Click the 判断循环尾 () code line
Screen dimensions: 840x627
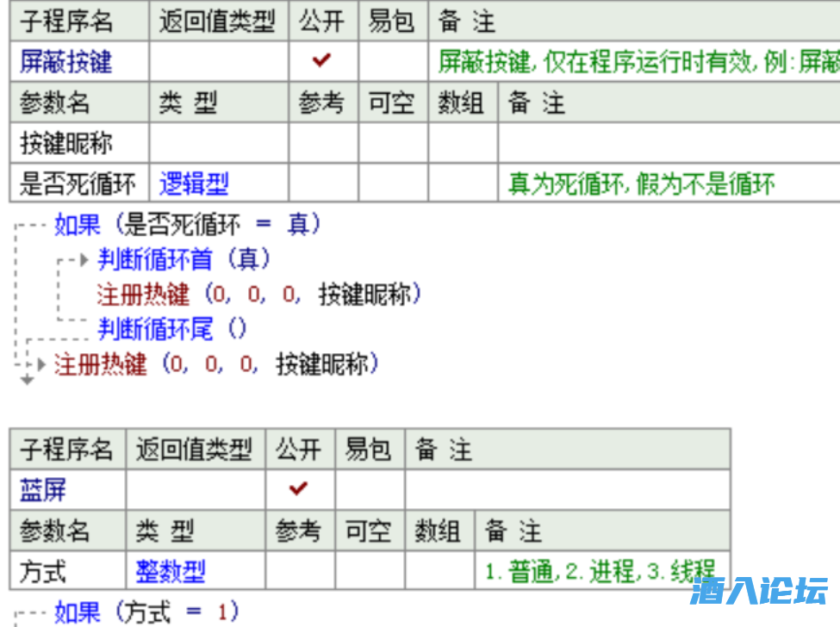pyautogui.click(x=172, y=328)
